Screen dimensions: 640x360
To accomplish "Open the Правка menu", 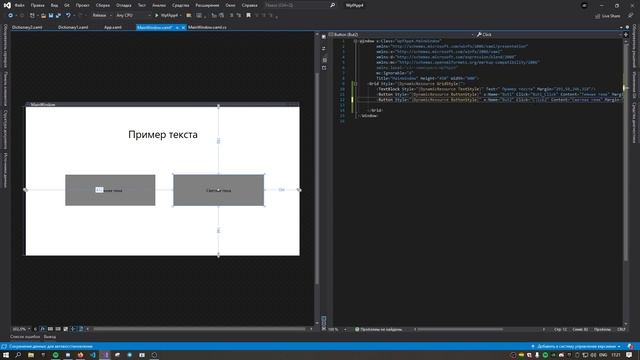I will coord(38,5).
